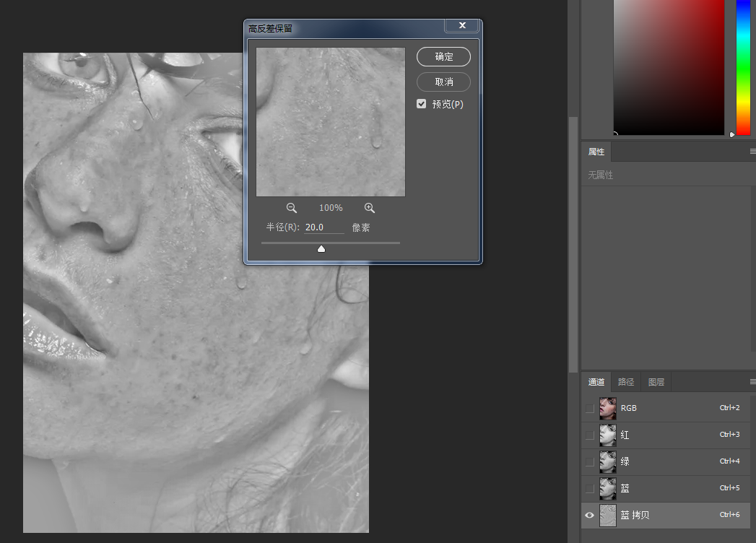Screen dimensions: 756x543
Task: Toggle the Preview checkbox in the dialog
Action: [422, 104]
